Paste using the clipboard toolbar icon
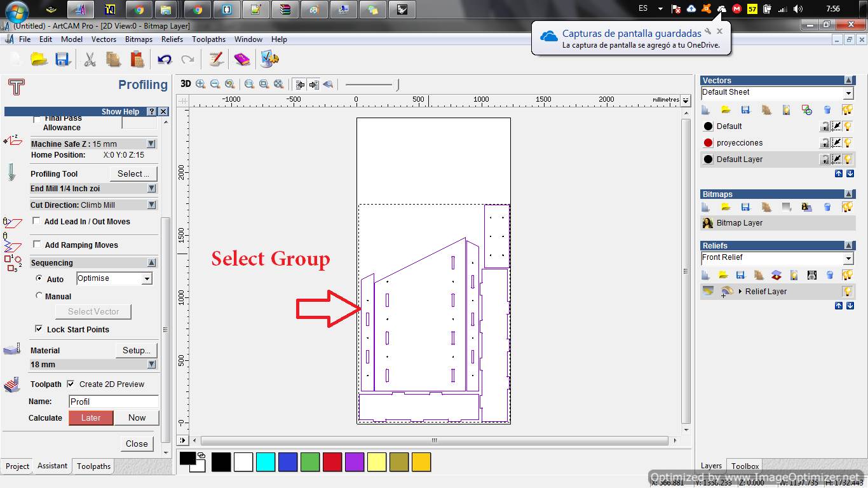Screen dimensions: 868x488 [x=137, y=59]
